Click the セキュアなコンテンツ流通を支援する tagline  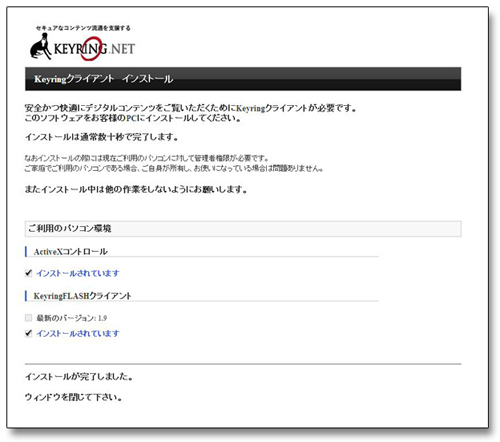tap(83, 28)
